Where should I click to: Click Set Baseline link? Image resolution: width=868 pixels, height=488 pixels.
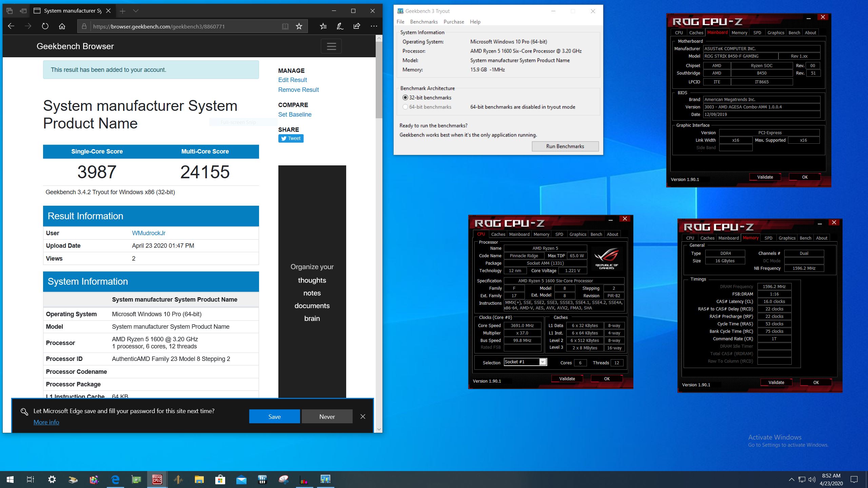(295, 115)
